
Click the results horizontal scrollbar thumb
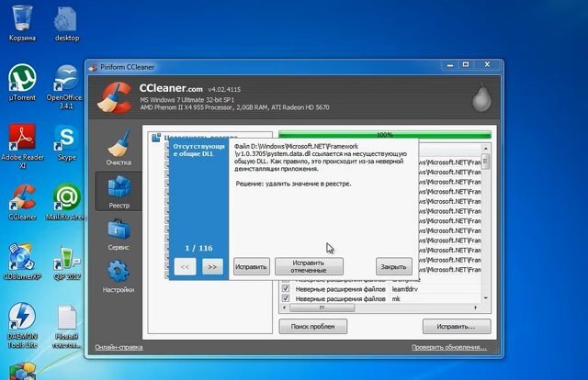click(322, 307)
